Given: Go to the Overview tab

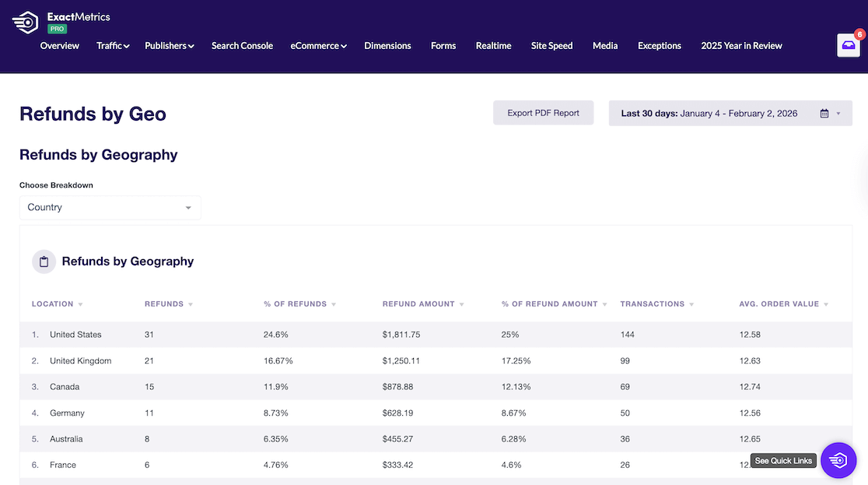Looking at the screenshot, I should tap(60, 46).
